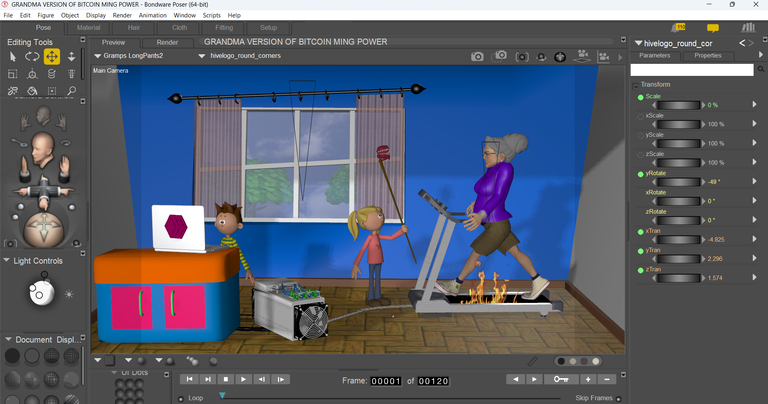Toggle the yRotate animation indicator dot

point(640,173)
